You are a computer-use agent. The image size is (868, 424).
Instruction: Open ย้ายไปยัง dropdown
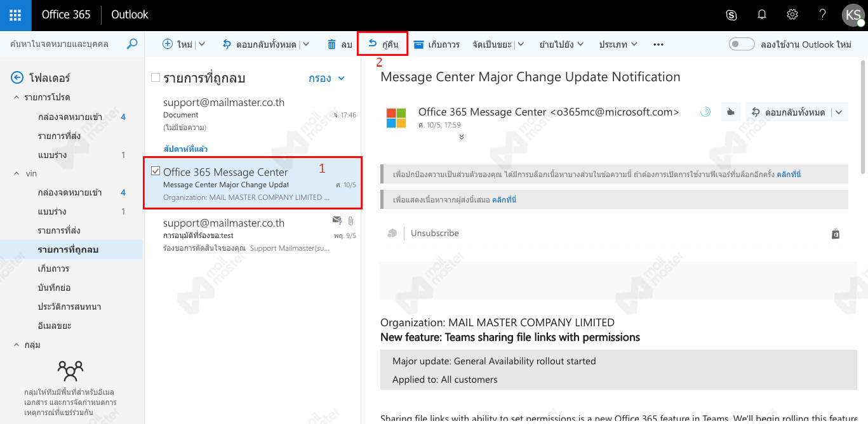561,44
